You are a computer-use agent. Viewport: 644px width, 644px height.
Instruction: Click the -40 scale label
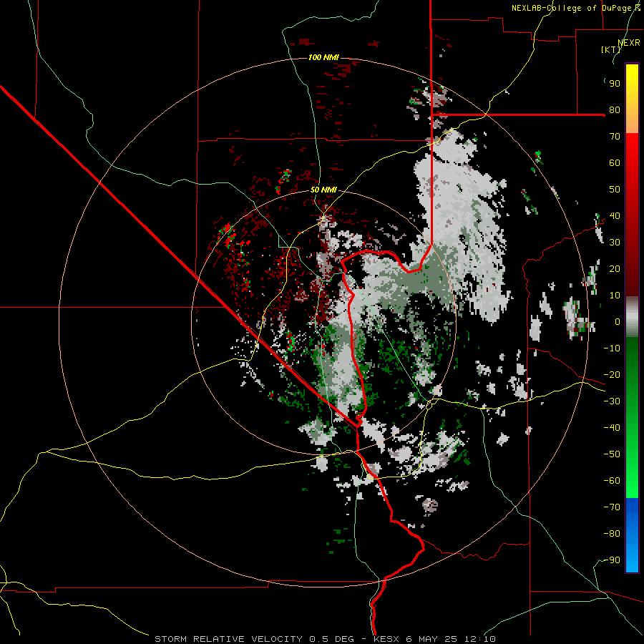coord(612,428)
